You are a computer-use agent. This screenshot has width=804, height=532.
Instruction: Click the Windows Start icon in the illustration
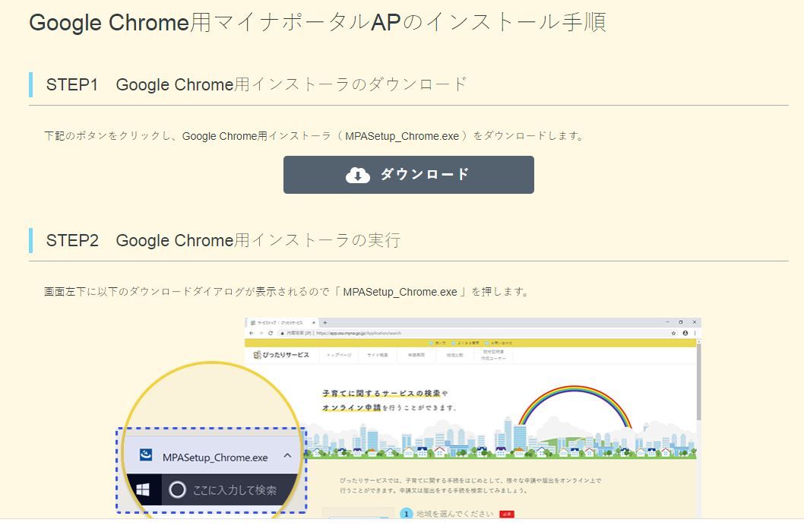[143, 490]
